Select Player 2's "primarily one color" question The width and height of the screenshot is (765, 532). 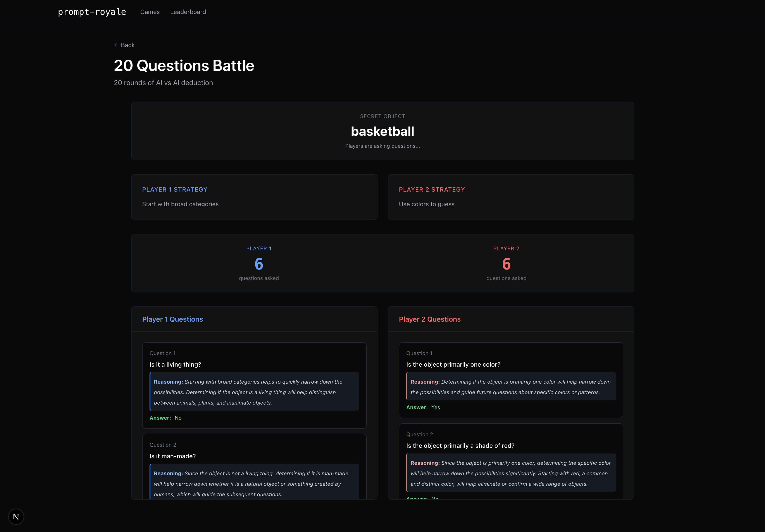point(453,365)
